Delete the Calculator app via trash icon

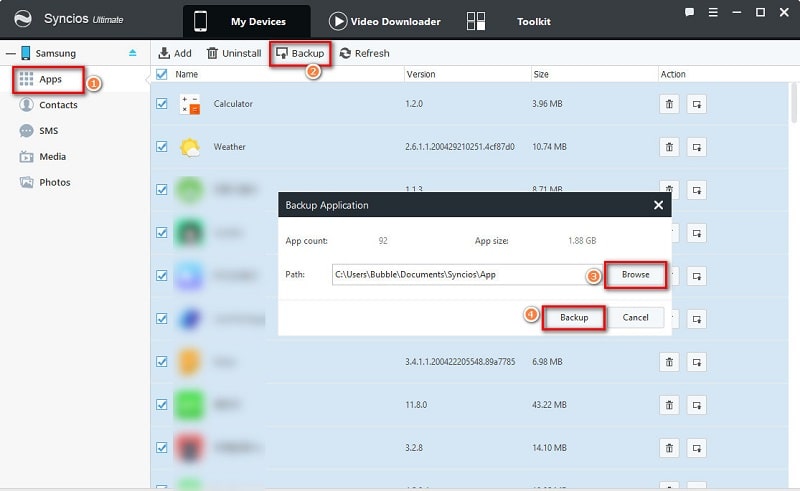tap(669, 104)
